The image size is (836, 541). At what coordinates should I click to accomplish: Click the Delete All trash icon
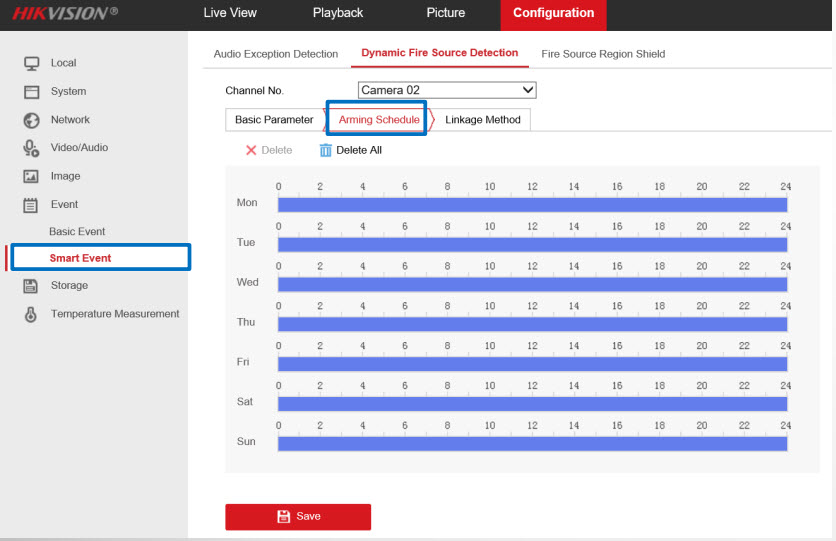(325, 150)
